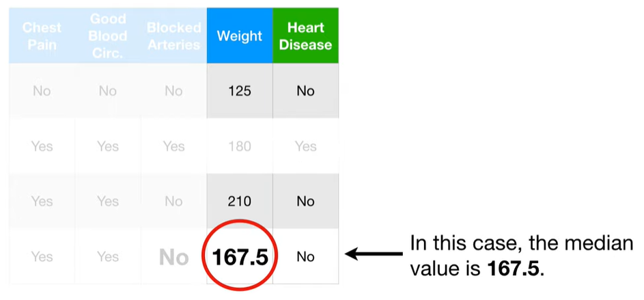The image size is (644, 300).
Task: Select Blocked Arteries Yes in second row
Action: (174, 146)
